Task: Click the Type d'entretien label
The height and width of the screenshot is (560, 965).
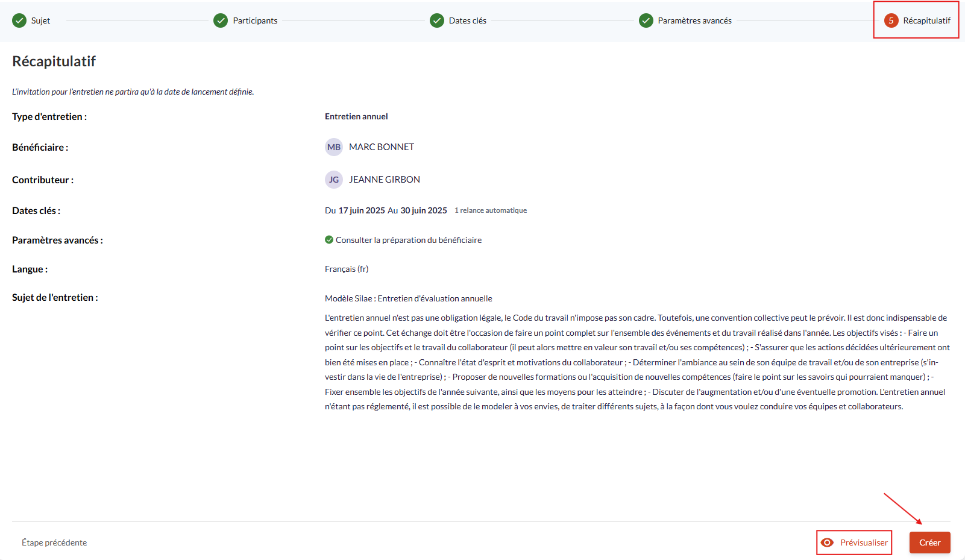Action: point(49,117)
